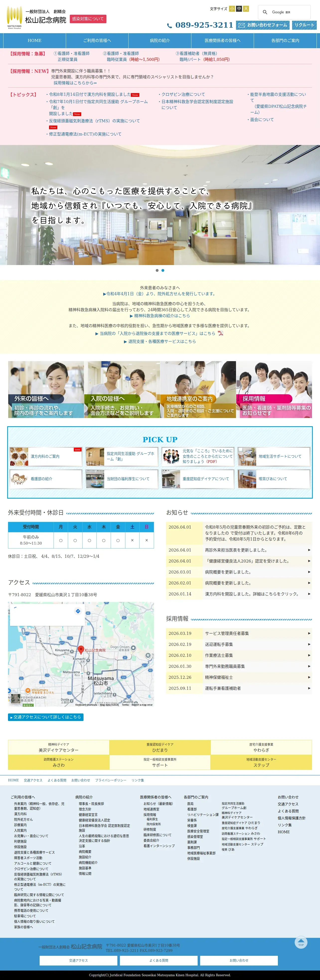
Task: Open the 専門外来勤務職員募集 recruitment row
Action: (239, 667)
